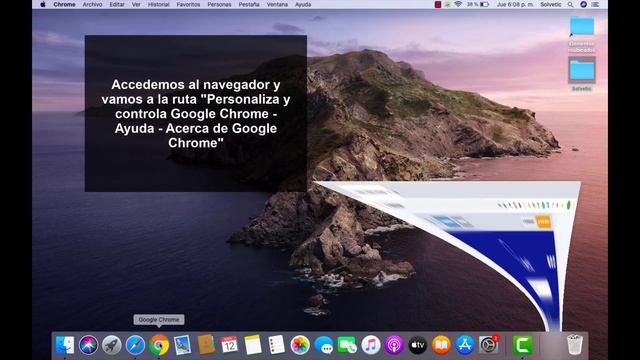
Task: Open Contacts book icon in Dock
Action: pos(206,345)
